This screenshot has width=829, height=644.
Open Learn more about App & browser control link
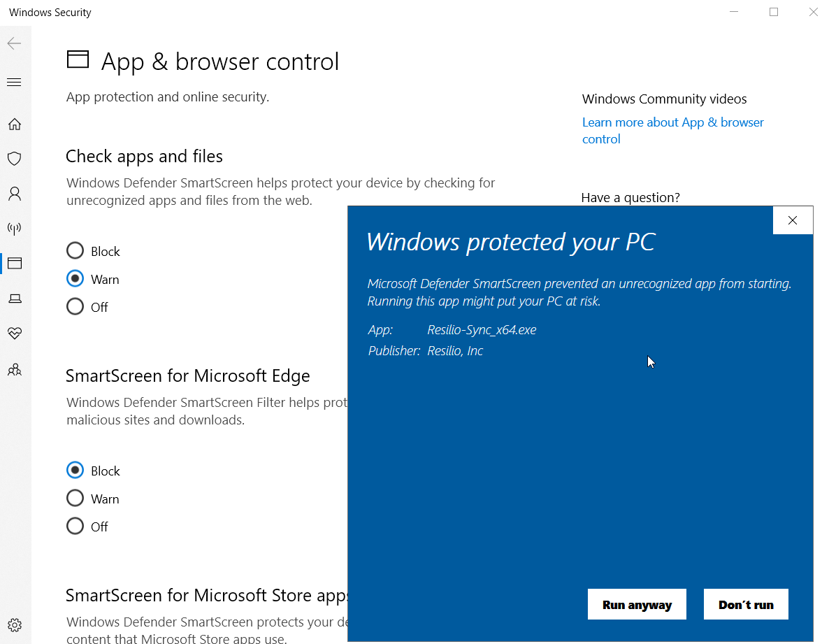tap(673, 131)
